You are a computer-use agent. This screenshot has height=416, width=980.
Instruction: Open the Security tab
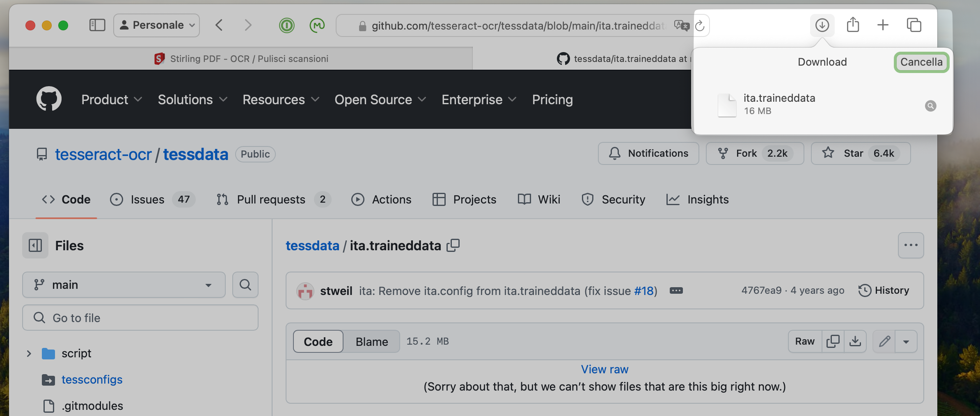tap(613, 200)
